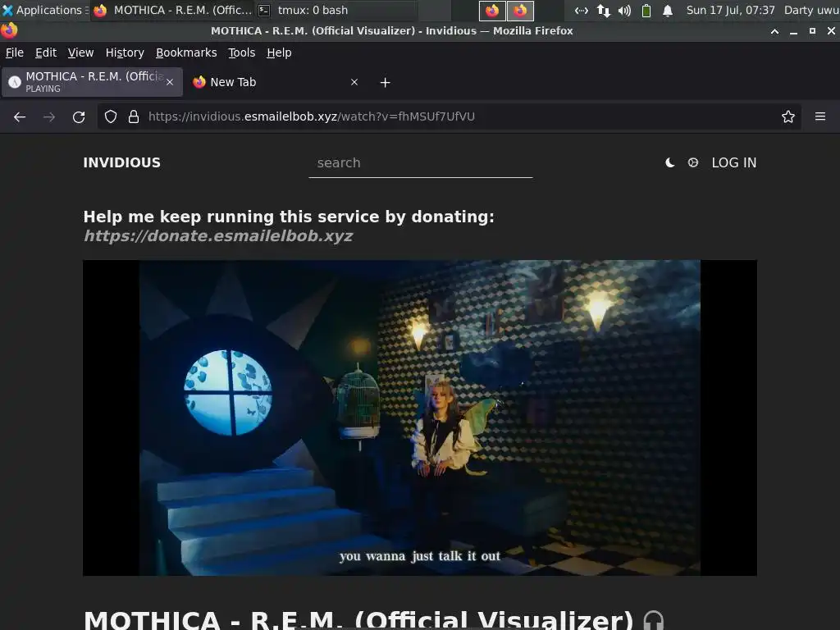This screenshot has height=630, width=840.
Task: Open the notifications bell icon
Action: [x=668, y=10]
